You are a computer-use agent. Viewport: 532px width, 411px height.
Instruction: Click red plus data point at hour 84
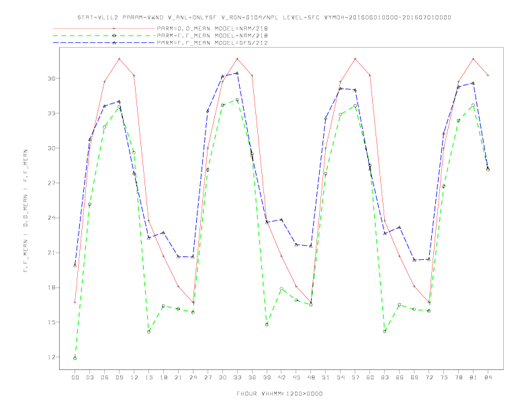[x=488, y=75]
